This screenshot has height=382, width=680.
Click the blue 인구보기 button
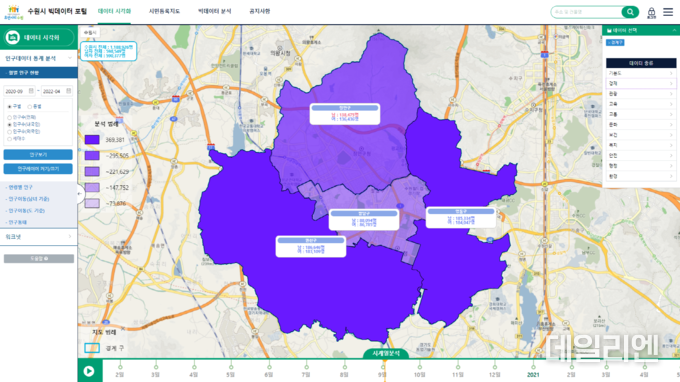coord(38,155)
